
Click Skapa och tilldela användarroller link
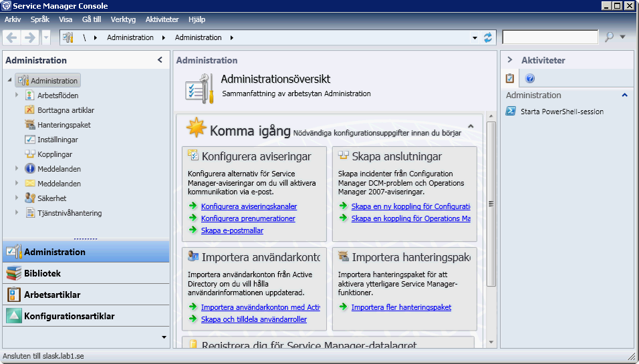[254, 319]
